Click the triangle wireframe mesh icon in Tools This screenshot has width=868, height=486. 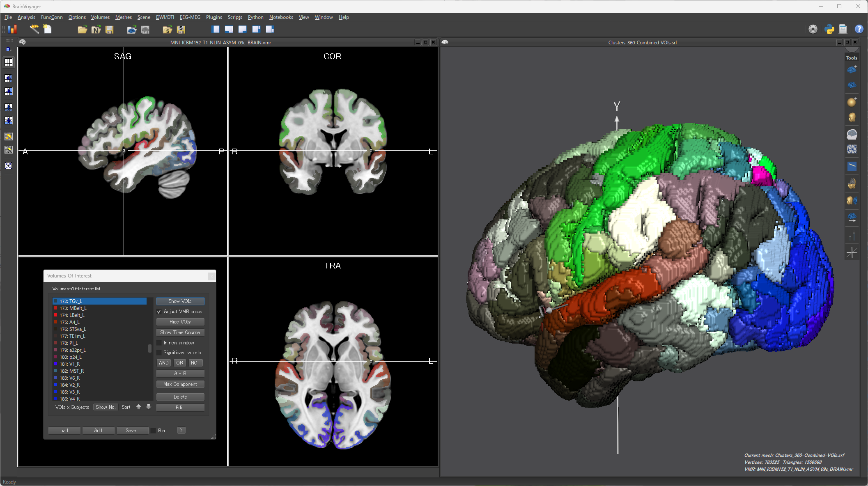tap(852, 149)
